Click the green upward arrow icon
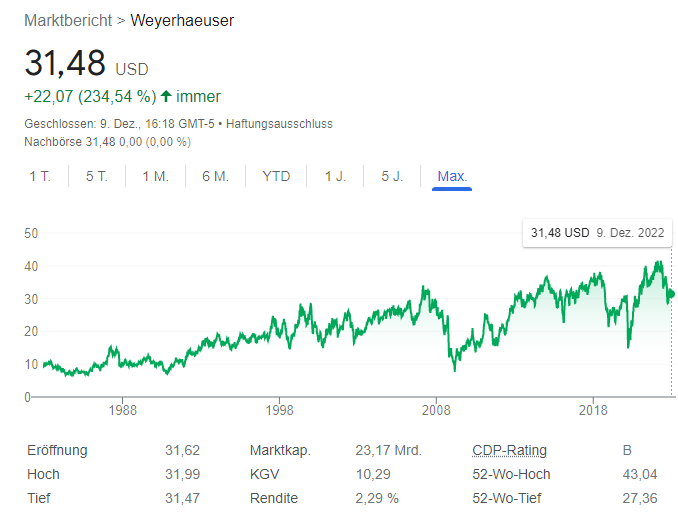The width and height of the screenshot is (678, 514). [x=166, y=97]
